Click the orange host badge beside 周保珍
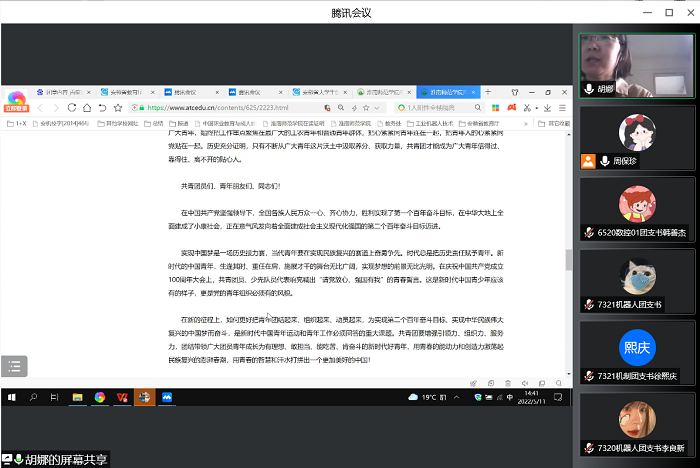 click(588, 161)
